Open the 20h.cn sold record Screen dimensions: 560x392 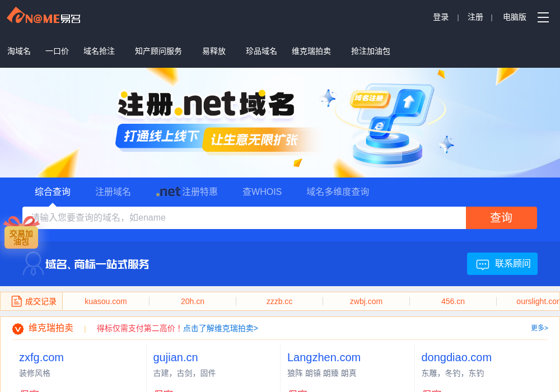click(193, 301)
